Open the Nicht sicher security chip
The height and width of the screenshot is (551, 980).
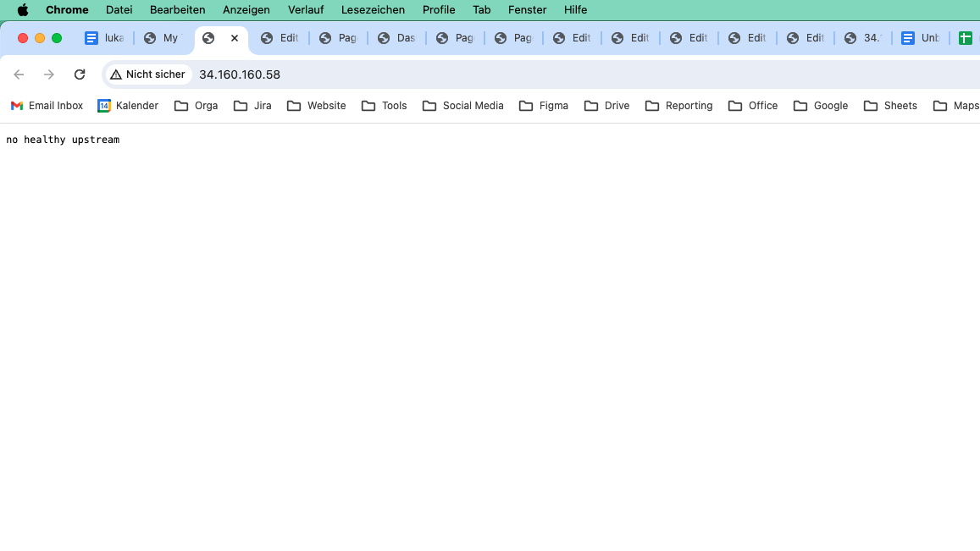pos(147,74)
